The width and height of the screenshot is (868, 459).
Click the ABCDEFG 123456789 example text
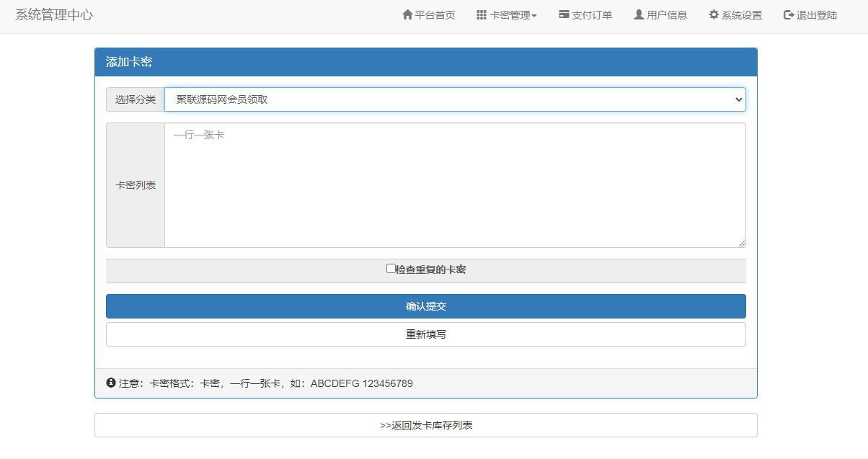point(362,383)
